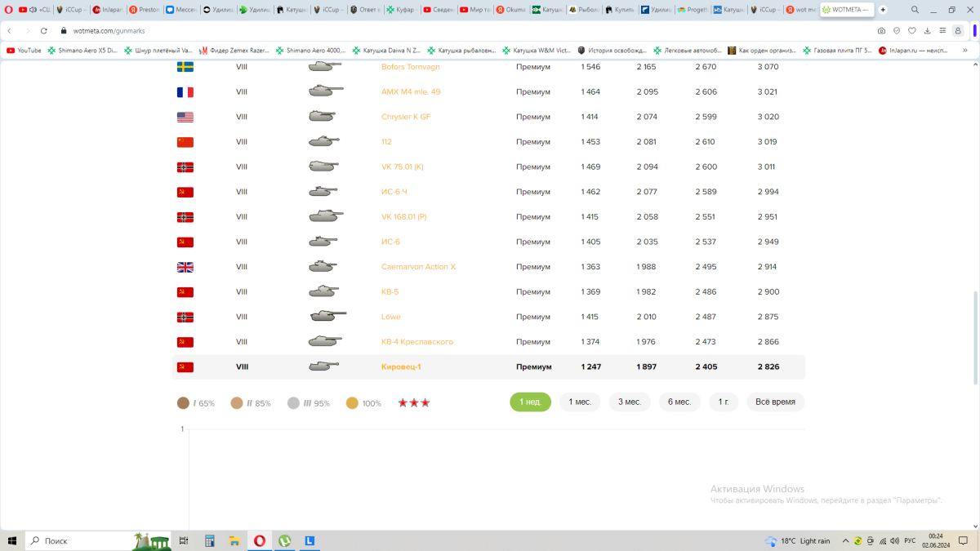Open the snapshot camera tool
This screenshot has width=980, height=551.
(x=881, y=30)
